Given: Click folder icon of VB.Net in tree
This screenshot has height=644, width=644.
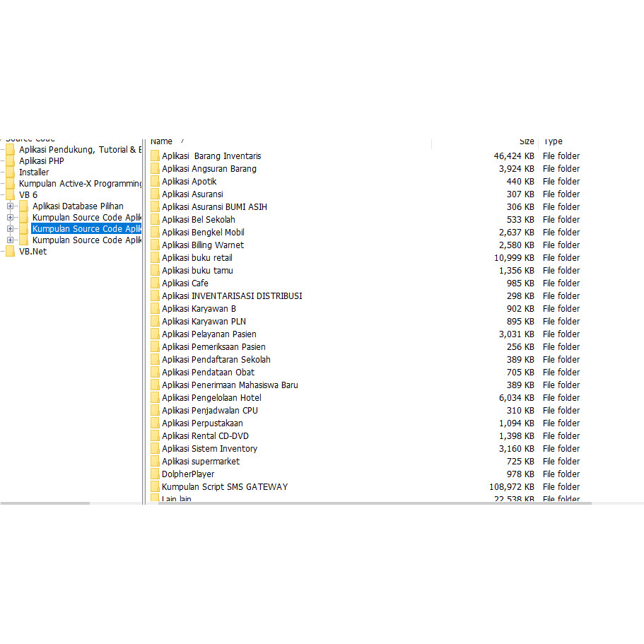Looking at the screenshot, I should [11, 251].
